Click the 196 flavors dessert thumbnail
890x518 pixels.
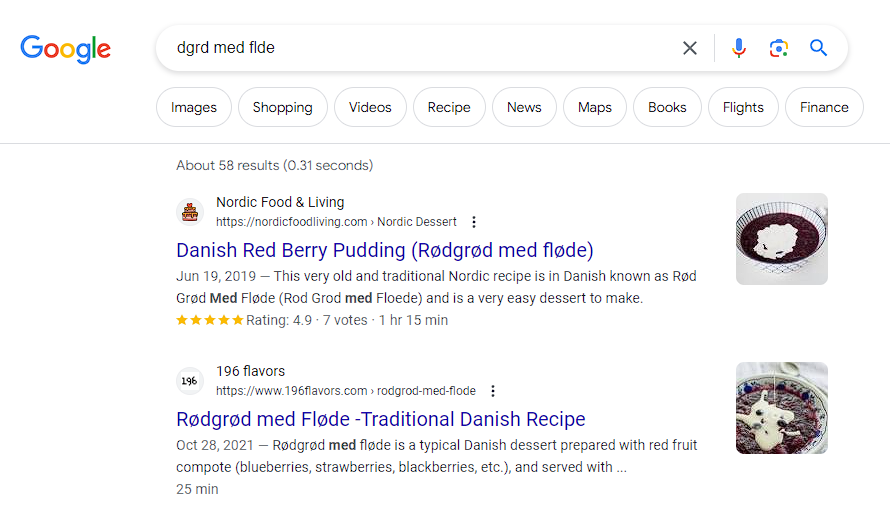click(782, 408)
